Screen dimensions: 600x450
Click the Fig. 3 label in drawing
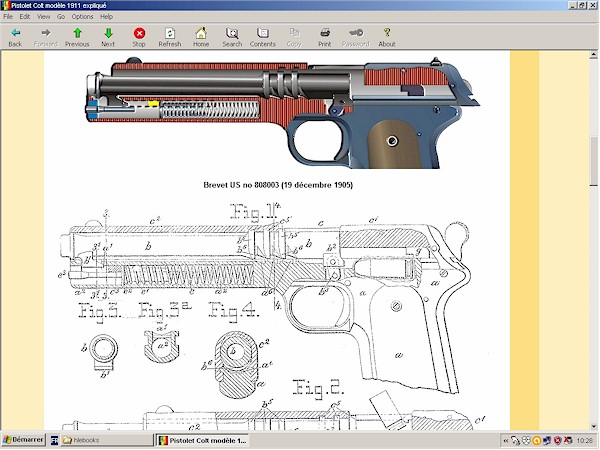click(100, 311)
